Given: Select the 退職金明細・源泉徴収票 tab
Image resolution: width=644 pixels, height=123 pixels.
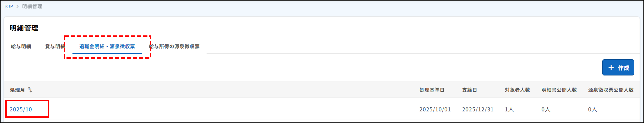Looking at the screenshot, I should coord(107,46).
